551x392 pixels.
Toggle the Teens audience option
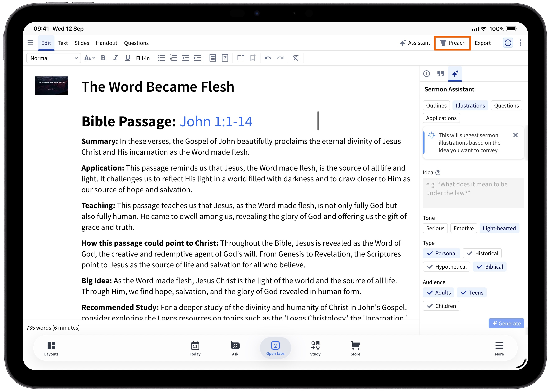472,293
